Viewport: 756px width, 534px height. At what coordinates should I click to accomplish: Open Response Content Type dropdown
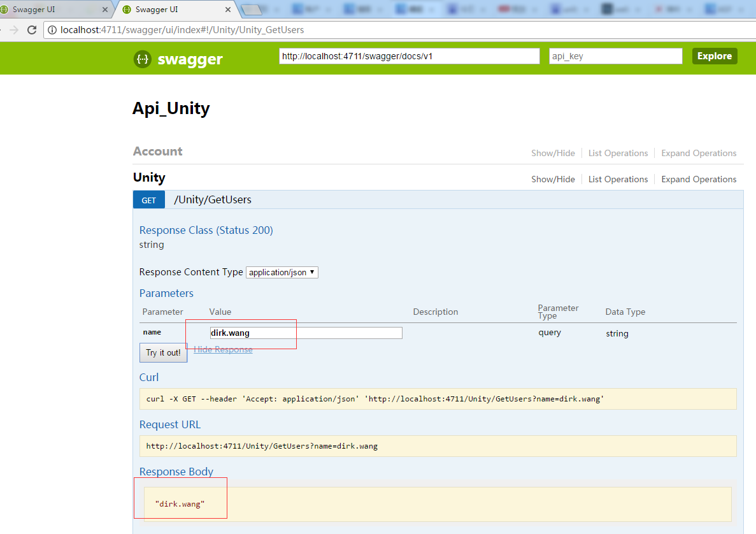[282, 272]
